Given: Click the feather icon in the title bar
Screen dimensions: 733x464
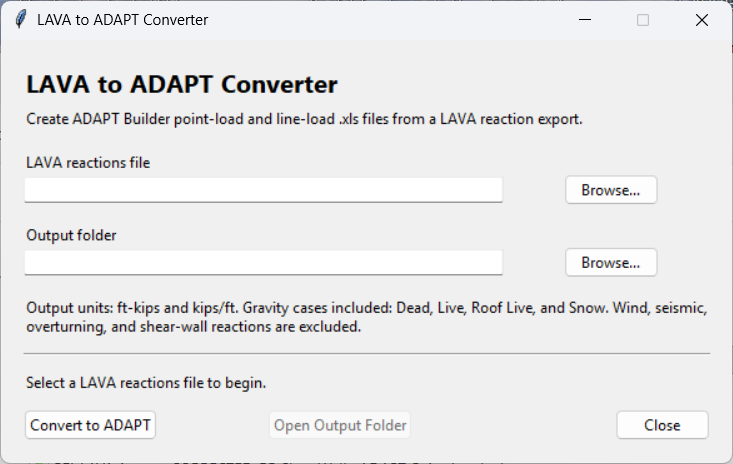Looking at the screenshot, I should 21,20.
